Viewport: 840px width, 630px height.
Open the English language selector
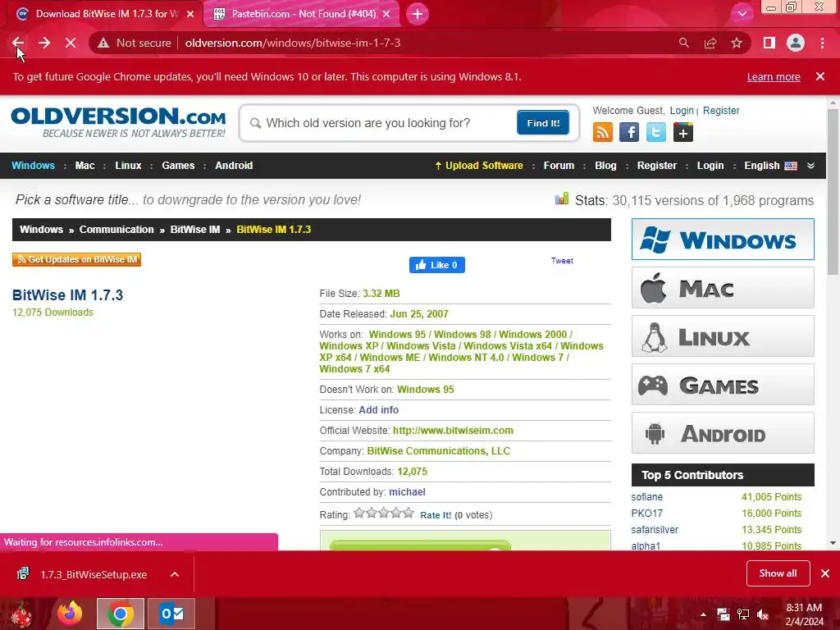click(x=770, y=166)
